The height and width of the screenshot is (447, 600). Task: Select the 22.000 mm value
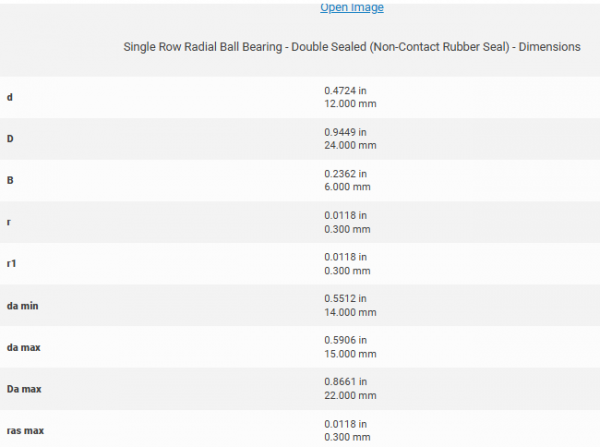click(x=350, y=395)
